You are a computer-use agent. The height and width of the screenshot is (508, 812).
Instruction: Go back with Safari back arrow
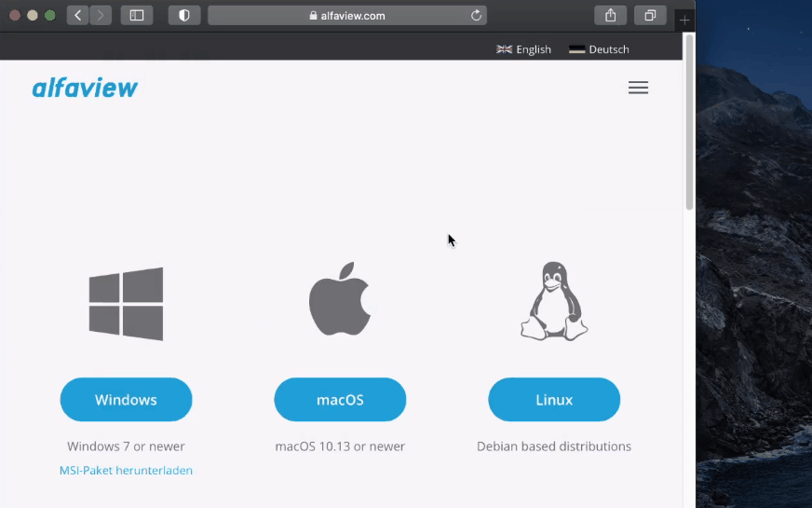(x=77, y=15)
